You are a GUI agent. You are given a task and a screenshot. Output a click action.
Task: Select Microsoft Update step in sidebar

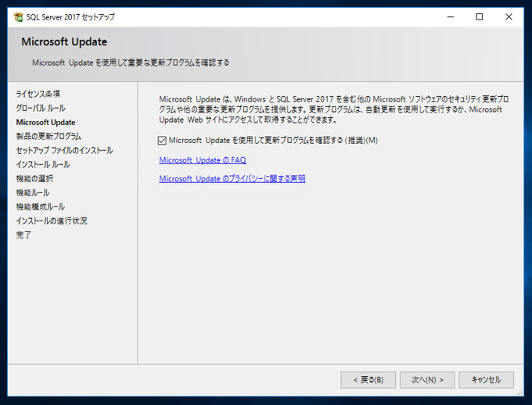(46, 122)
